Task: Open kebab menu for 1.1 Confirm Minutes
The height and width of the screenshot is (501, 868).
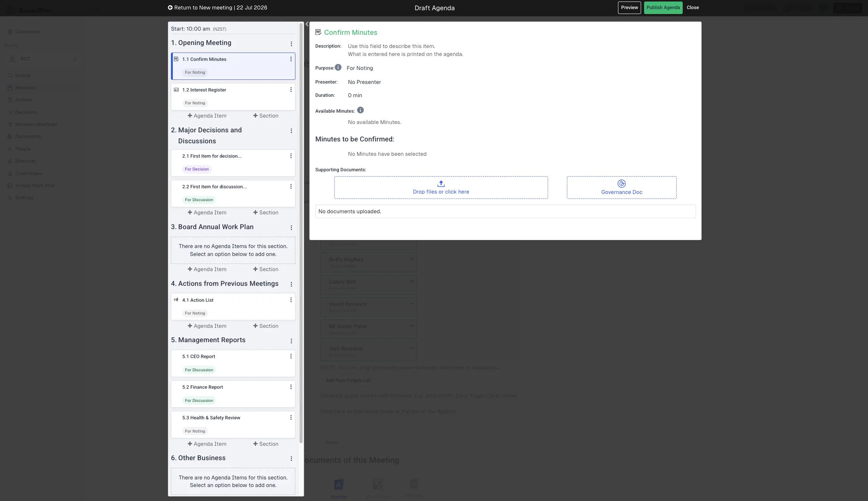Action: (x=291, y=59)
